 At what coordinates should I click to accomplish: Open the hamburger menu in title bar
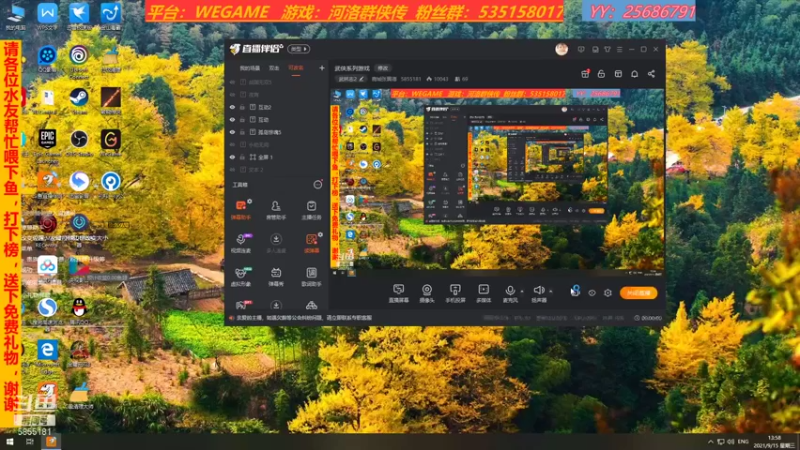pyautogui.click(x=619, y=49)
